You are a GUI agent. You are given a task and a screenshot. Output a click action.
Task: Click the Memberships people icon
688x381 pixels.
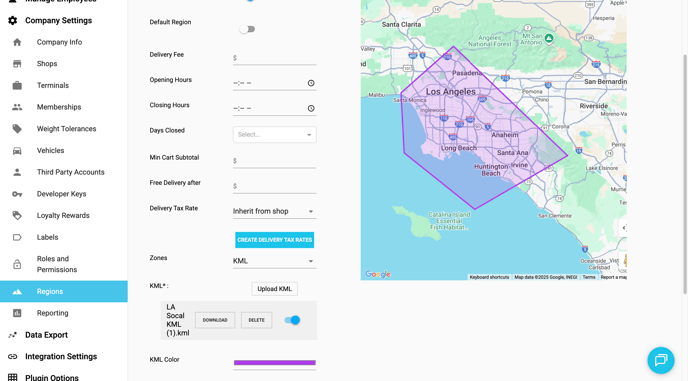(x=17, y=107)
